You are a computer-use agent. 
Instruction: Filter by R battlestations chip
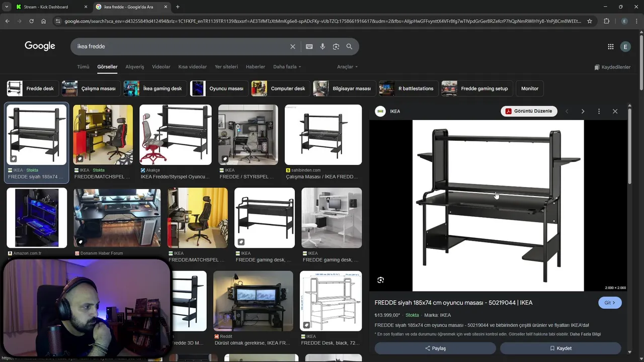409,88
